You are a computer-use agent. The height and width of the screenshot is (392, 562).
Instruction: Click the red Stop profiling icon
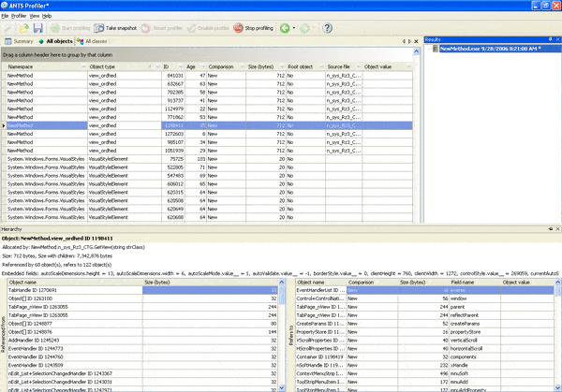click(238, 28)
